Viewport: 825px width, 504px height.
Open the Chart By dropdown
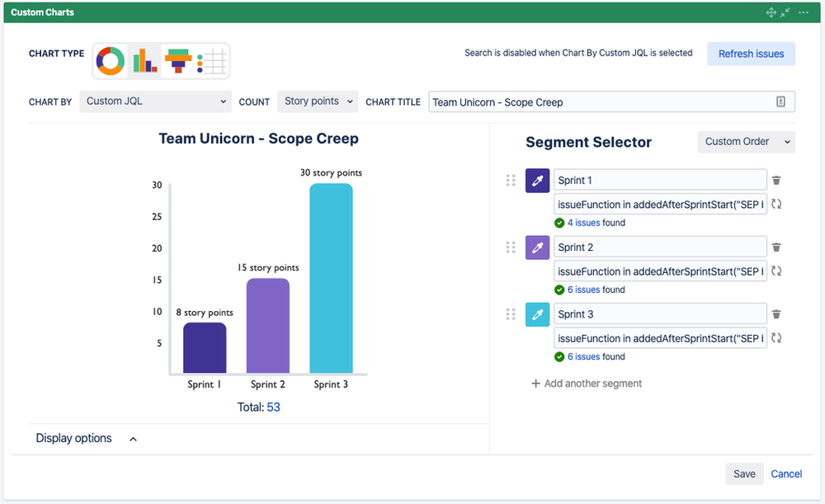(x=154, y=101)
